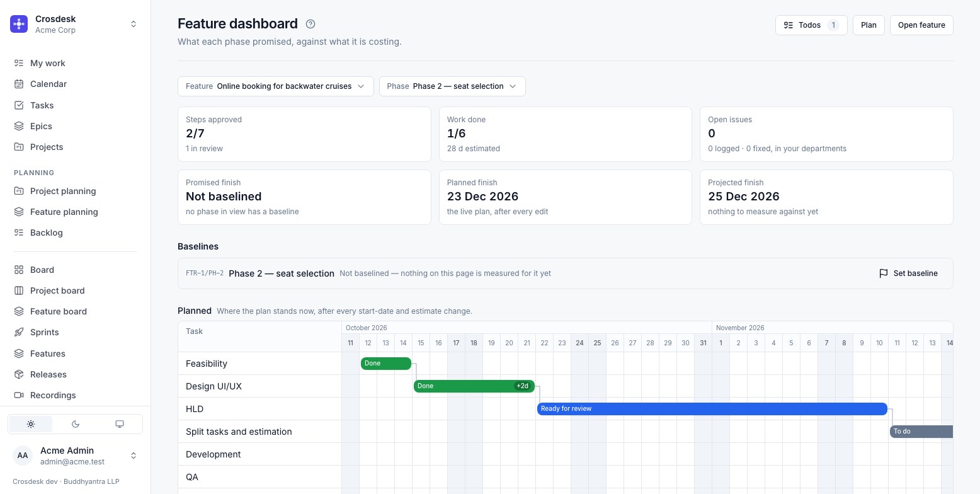The height and width of the screenshot is (494, 980).
Task: Click the Board grid icon
Action: tap(19, 270)
